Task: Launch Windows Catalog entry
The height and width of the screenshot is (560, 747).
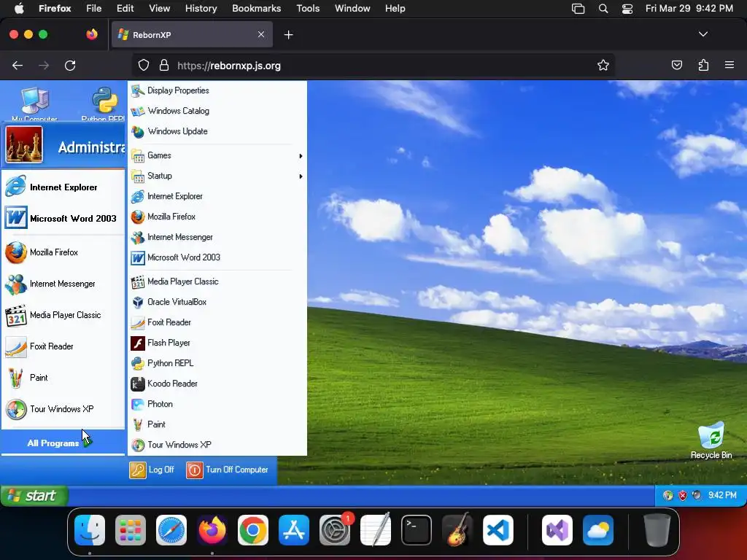Action: click(217, 111)
